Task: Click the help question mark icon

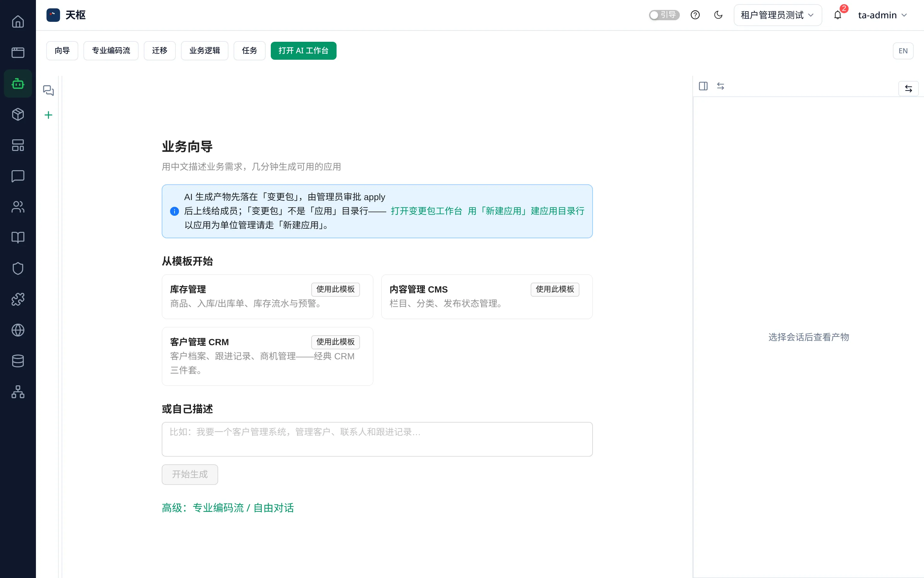Action: (x=695, y=15)
